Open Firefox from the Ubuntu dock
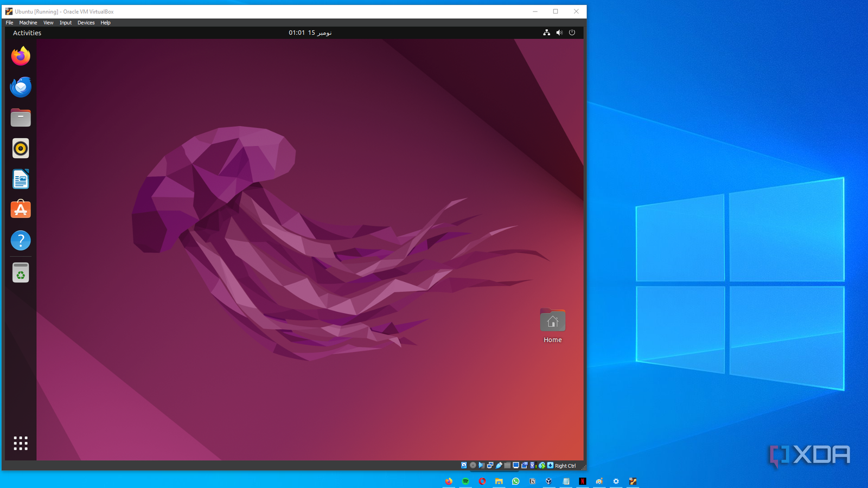 coord(21,56)
